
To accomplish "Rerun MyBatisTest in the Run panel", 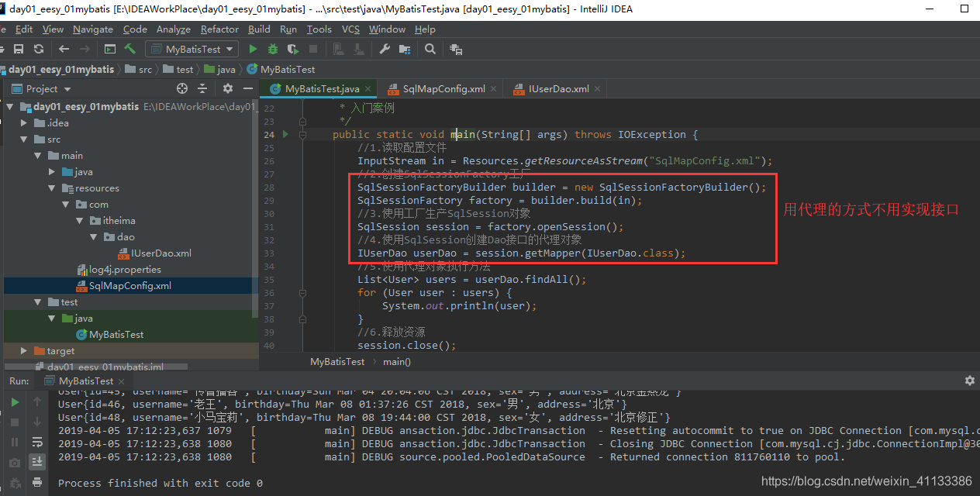I will pyautogui.click(x=15, y=401).
